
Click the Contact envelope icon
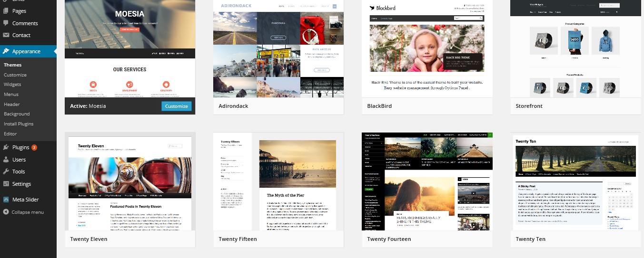coord(6,35)
